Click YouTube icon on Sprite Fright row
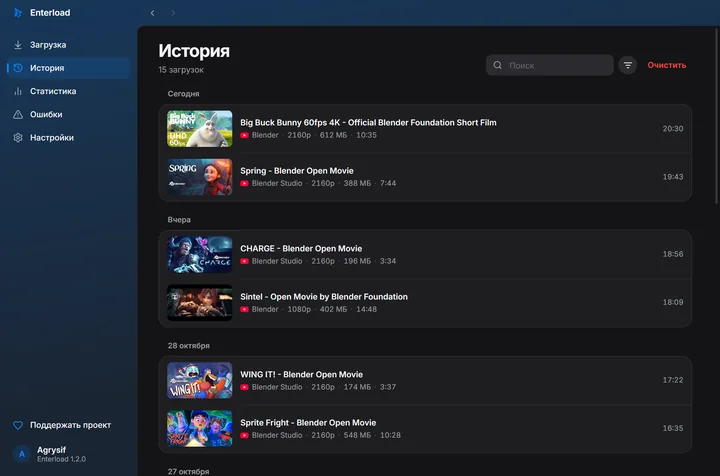The height and width of the screenshot is (476, 720). coord(244,435)
